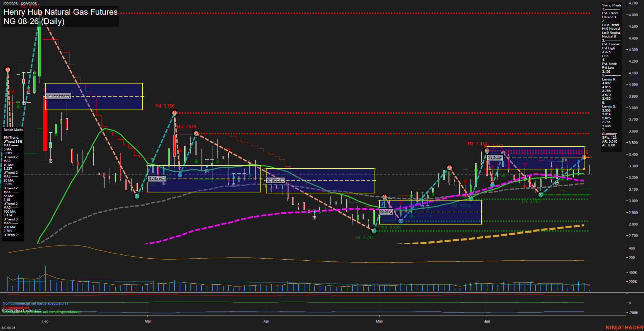Click the Levels R: heading in Swing Pivots
Screen dimensions: 644x331
tap(609, 79)
